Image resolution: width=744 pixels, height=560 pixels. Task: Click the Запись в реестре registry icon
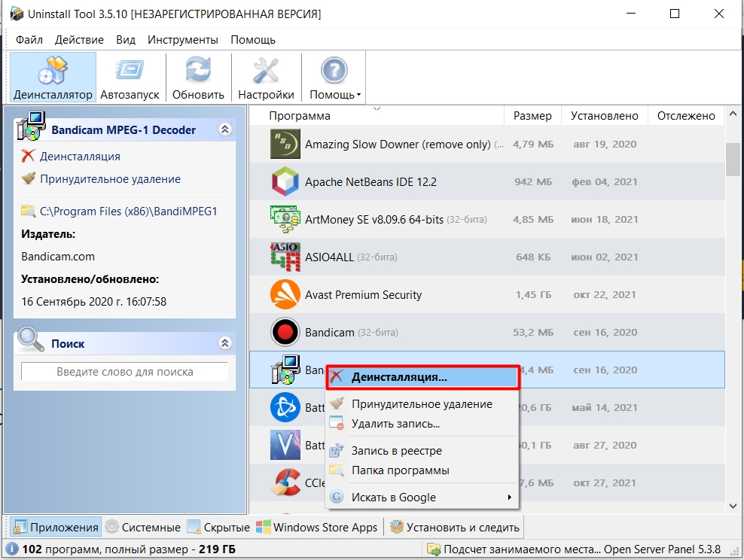pyautogui.click(x=337, y=450)
